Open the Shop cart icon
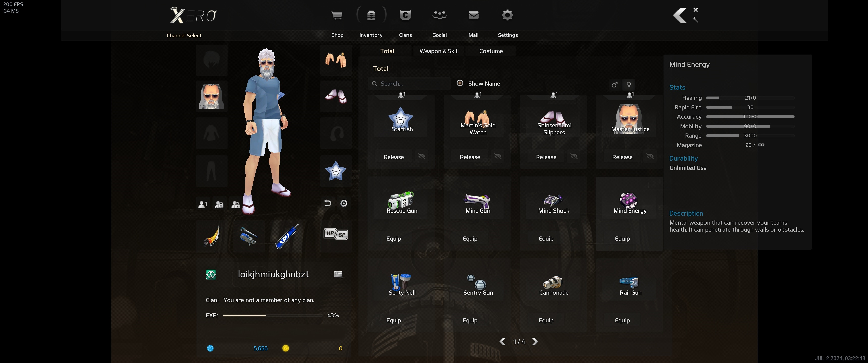This screenshot has width=868, height=363. click(x=337, y=15)
